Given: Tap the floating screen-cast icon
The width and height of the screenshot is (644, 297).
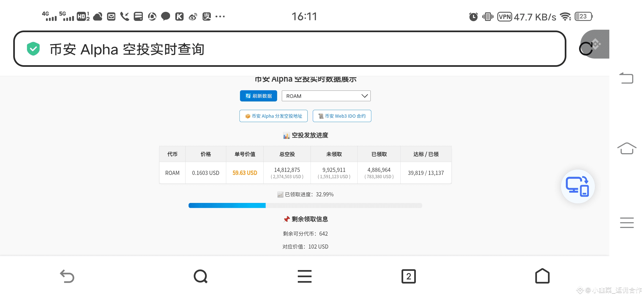Looking at the screenshot, I should (x=578, y=186).
